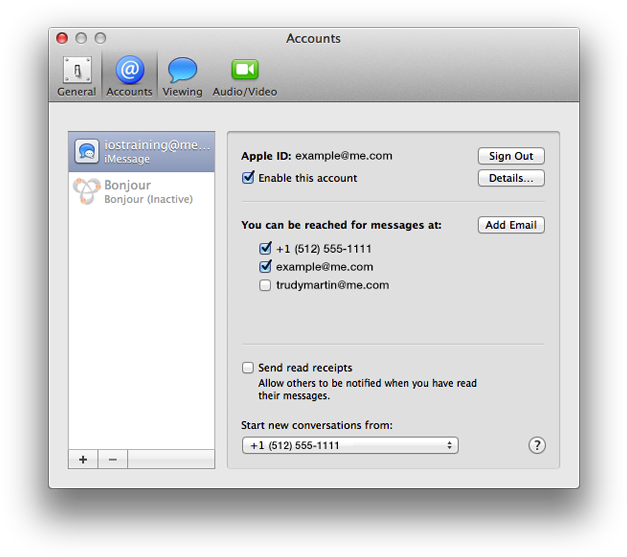627x557 pixels.
Task: Open help with the question mark button
Action: (537, 445)
